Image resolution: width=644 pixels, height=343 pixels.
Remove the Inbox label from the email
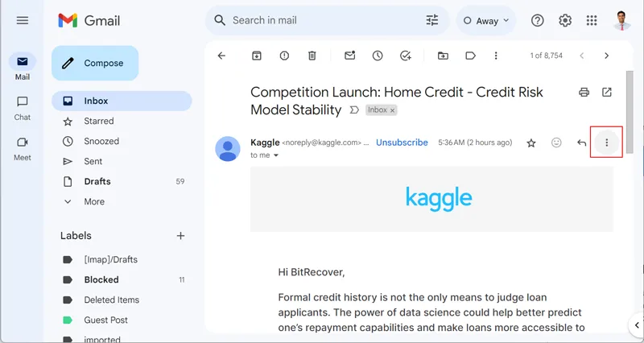pyautogui.click(x=392, y=110)
